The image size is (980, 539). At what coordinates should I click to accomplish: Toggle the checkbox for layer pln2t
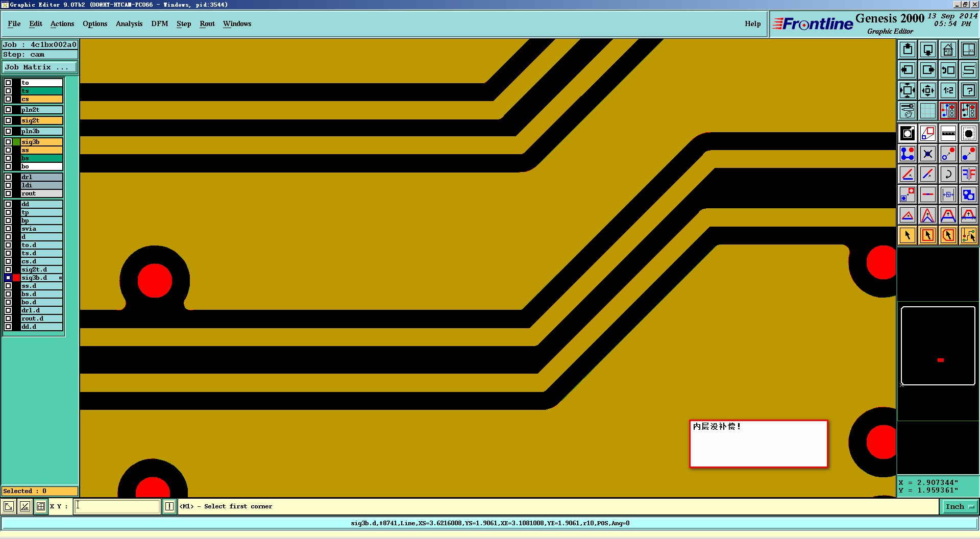click(8, 110)
